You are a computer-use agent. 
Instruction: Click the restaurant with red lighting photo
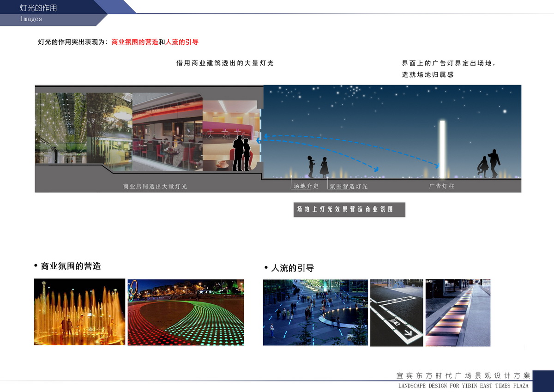coord(168,132)
